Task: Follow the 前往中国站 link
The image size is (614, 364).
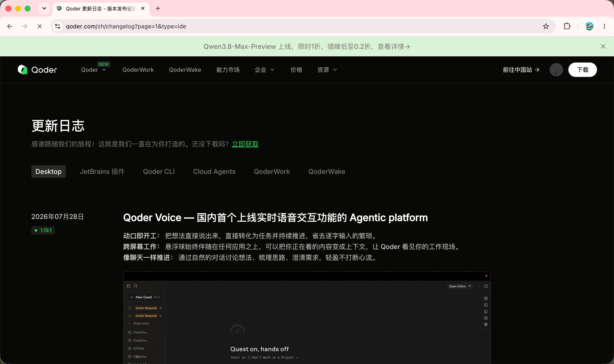Action: [x=521, y=70]
